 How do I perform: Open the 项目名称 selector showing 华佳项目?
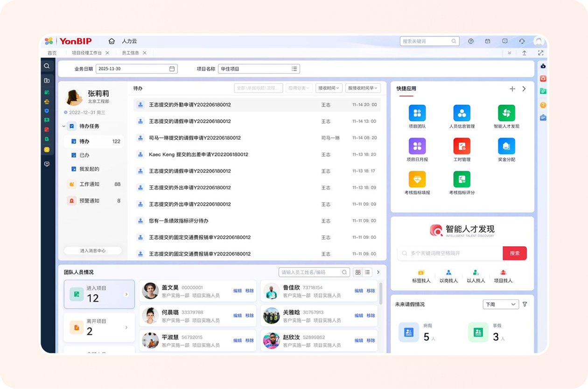(x=259, y=69)
